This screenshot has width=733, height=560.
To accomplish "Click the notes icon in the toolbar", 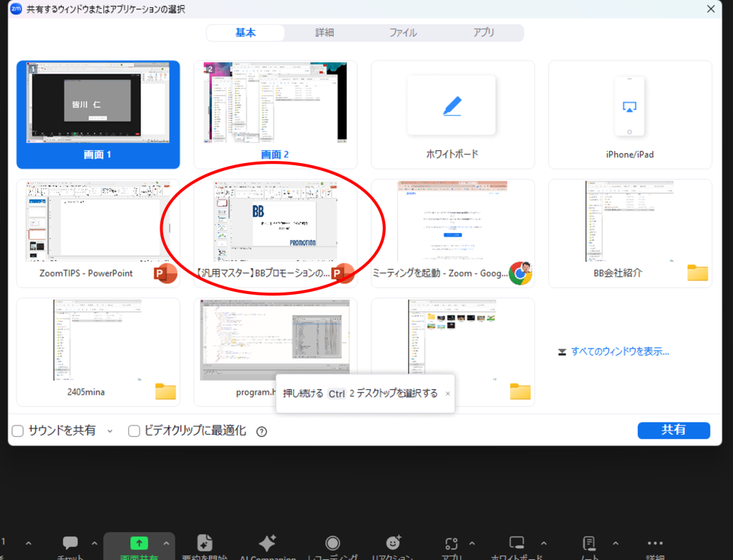I will point(589,544).
